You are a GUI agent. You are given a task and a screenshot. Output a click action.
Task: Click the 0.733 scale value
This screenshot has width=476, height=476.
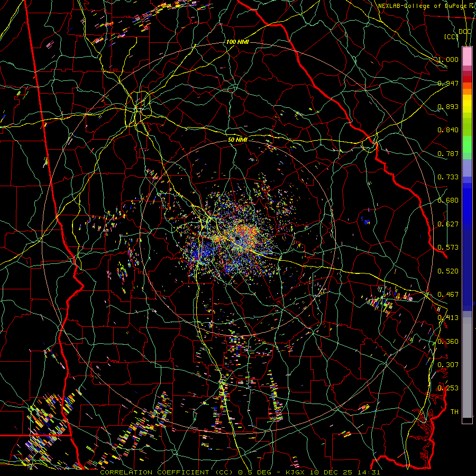tap(448, 177)
